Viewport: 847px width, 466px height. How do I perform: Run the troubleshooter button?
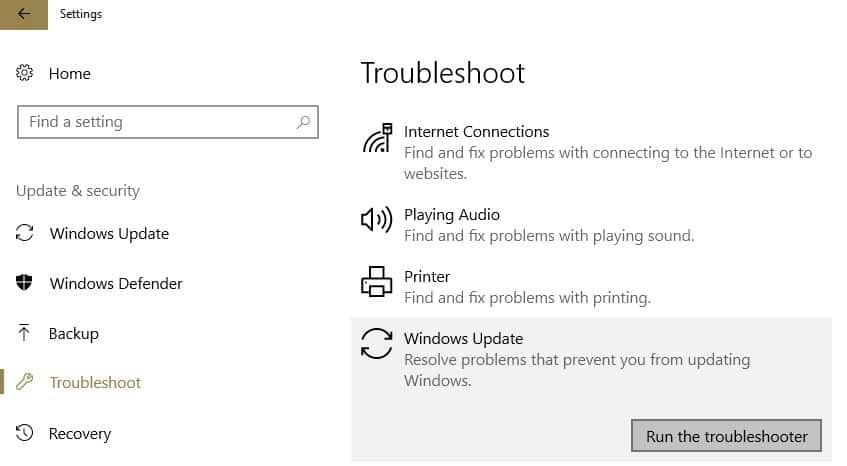pos(726,436)
